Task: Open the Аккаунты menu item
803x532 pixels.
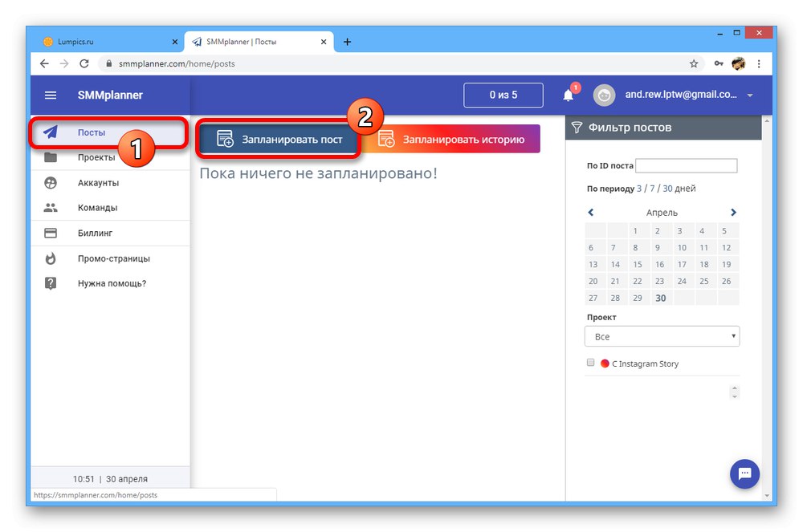Action: (110, 183)
